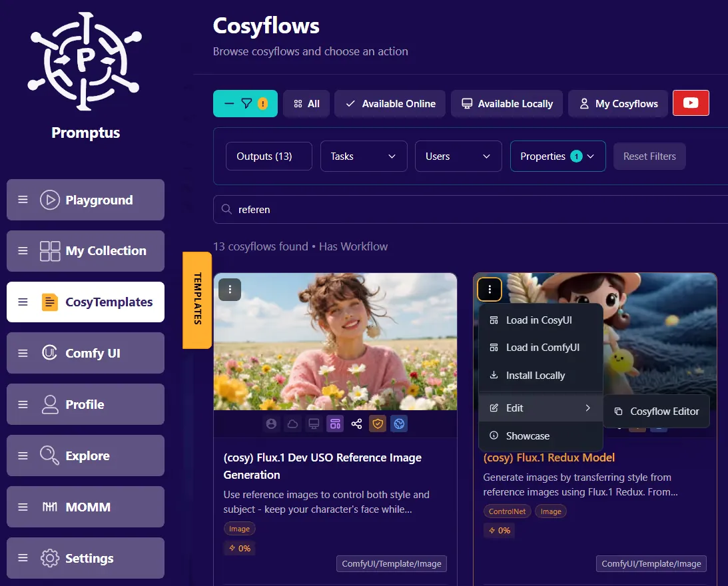Click the cloud icon under USO card
Screen dimensions: 728x586
[x=292, y=424]
